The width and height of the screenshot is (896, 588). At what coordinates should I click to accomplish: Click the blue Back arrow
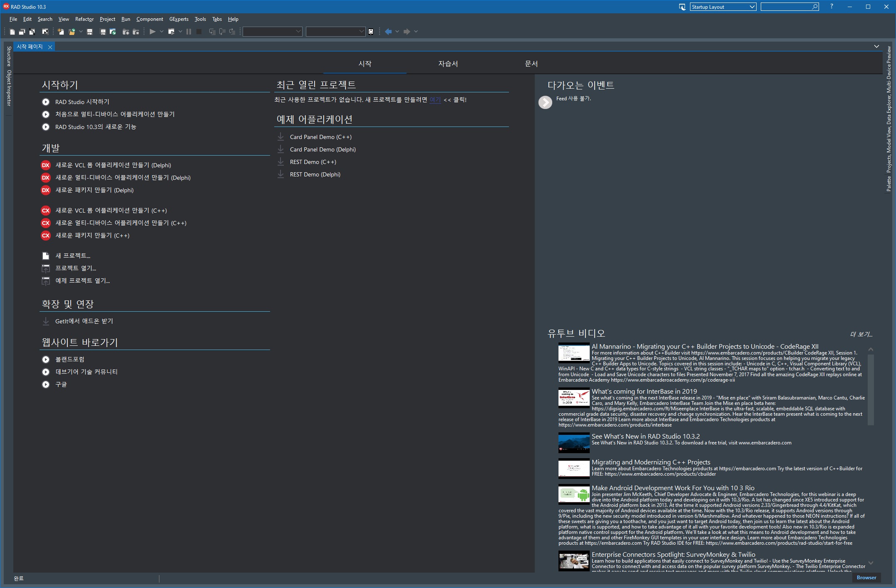388,32
